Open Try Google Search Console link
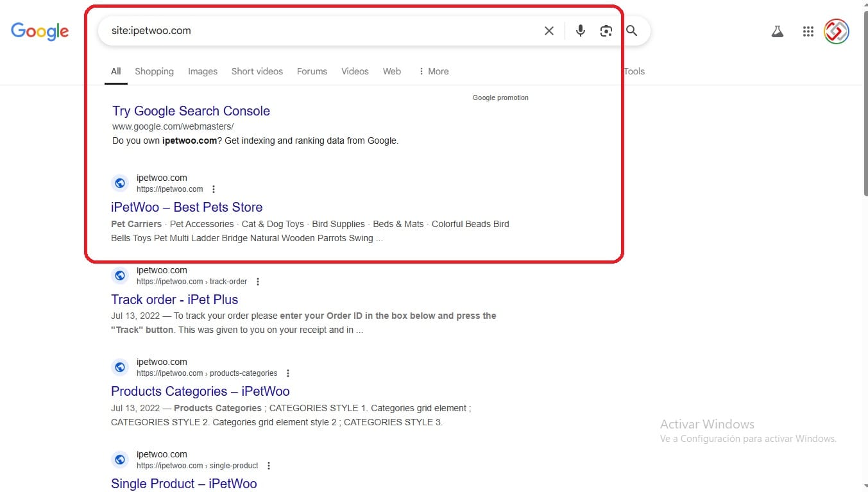 pyautogui.click(x=191, y=111)
